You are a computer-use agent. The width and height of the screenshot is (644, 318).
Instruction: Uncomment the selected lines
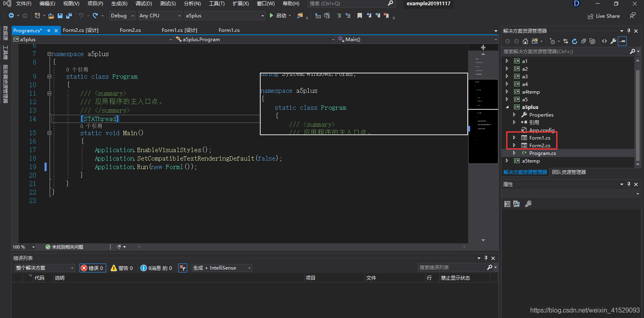(348, 16)
